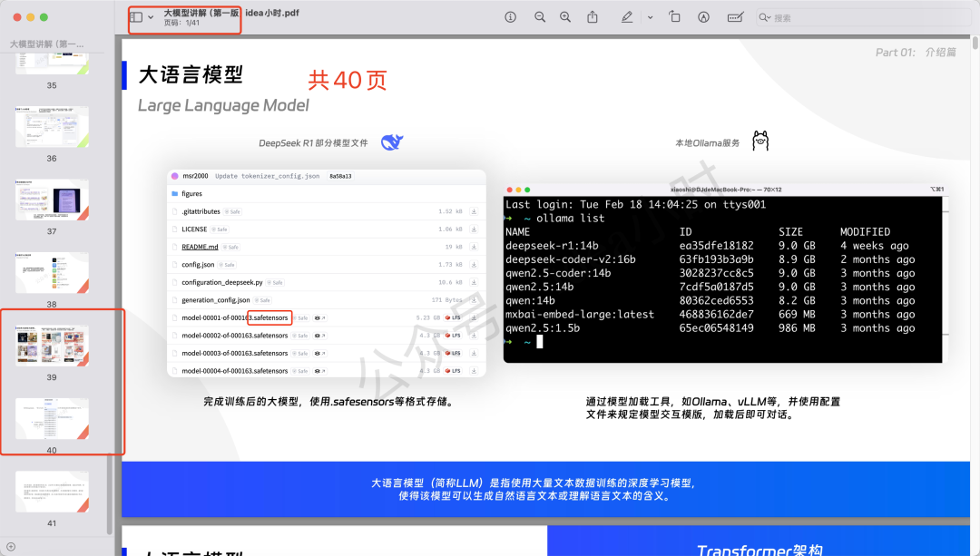Toggle the sidebar view button

pos(136,17)
